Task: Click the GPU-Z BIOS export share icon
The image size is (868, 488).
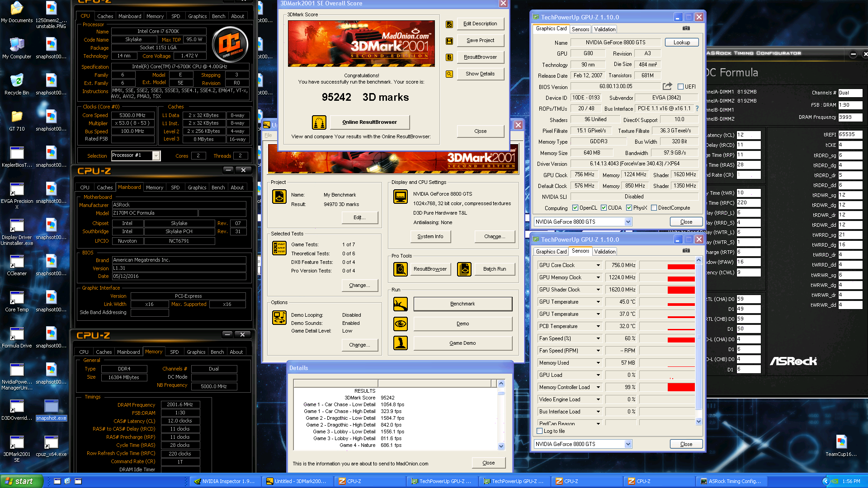Action: 667,86
